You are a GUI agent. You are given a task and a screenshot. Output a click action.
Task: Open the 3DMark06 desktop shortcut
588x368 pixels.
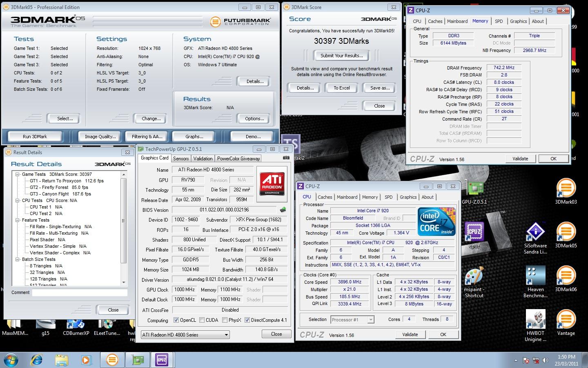[x=566, y=279]
